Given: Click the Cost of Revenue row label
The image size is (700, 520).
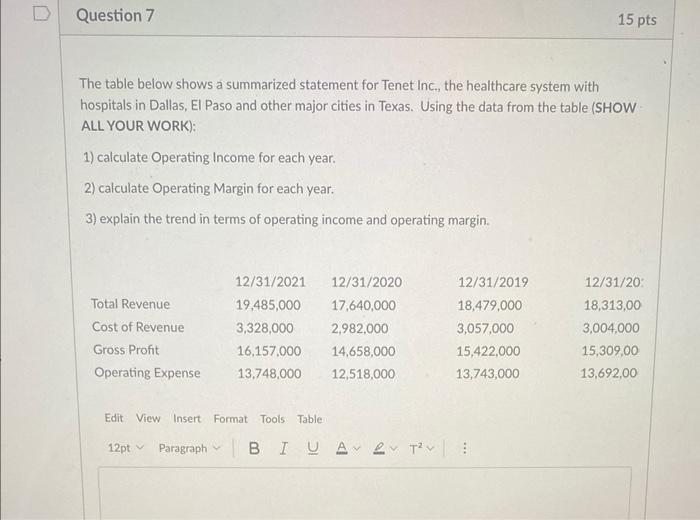Looking at the screenshot, I should (x=138, y=327).
